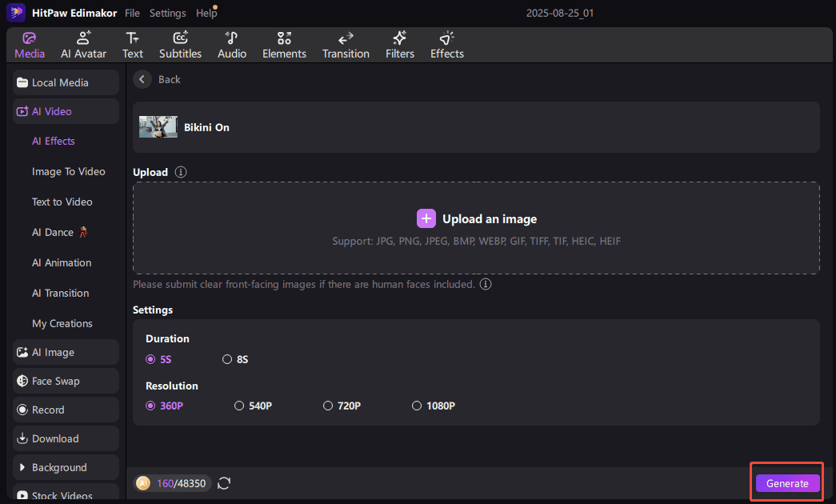Choose 540P resolution
The image size is (836, 504).
[254, 406]
